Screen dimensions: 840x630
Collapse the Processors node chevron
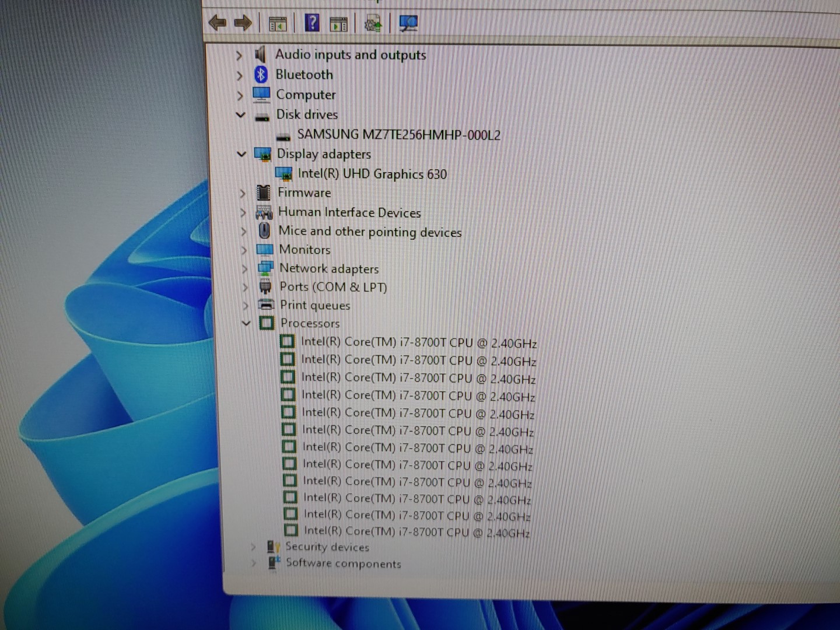[x=246, y=323]
